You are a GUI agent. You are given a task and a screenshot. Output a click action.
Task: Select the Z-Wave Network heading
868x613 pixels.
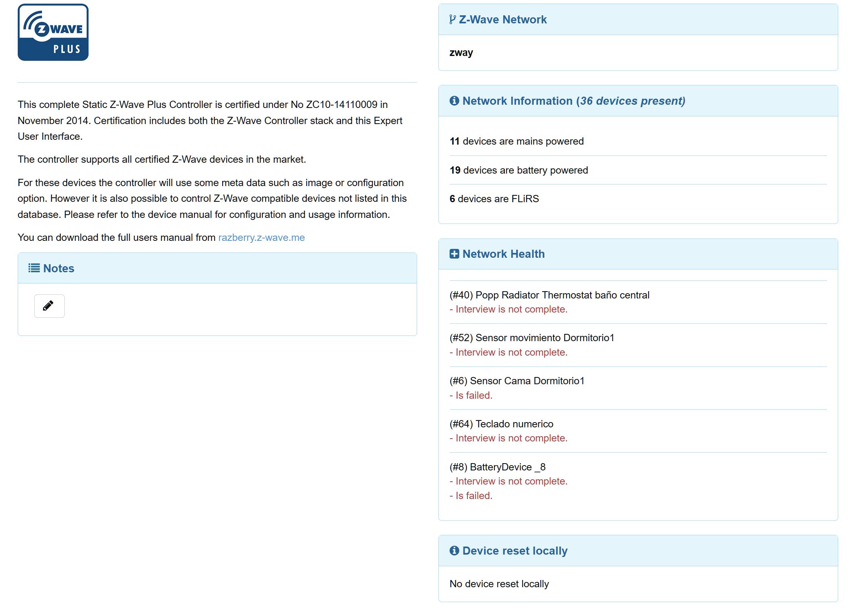[503, 19]
